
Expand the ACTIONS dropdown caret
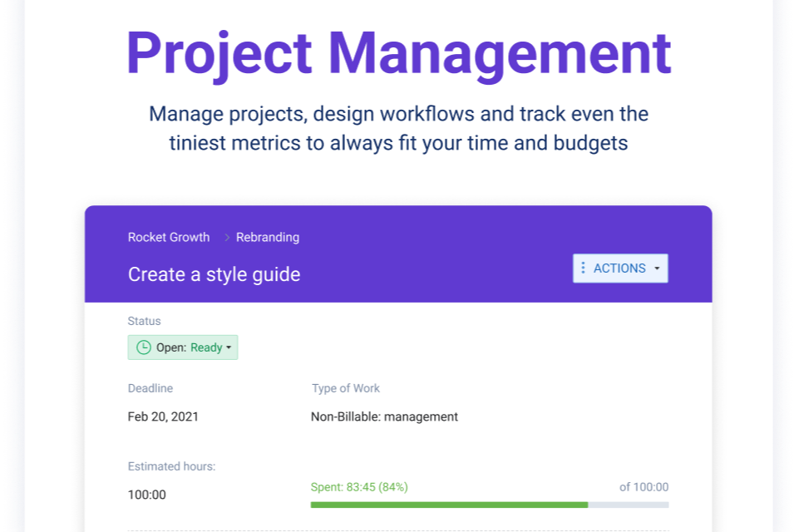pos(657,268)
